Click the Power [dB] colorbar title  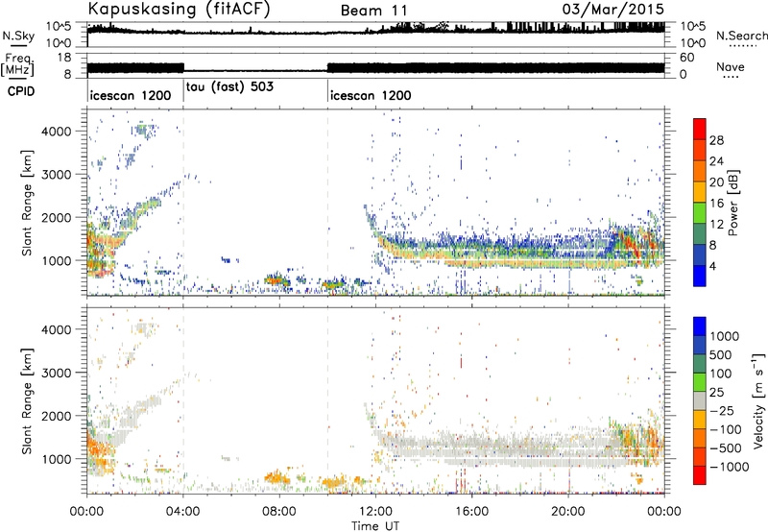732,203
